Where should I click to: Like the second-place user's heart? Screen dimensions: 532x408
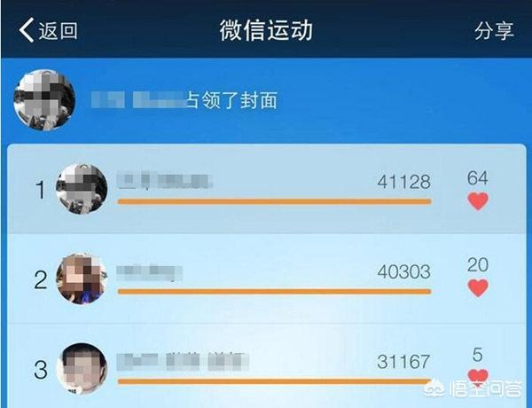pyautogui.click(x=478, y=288)
